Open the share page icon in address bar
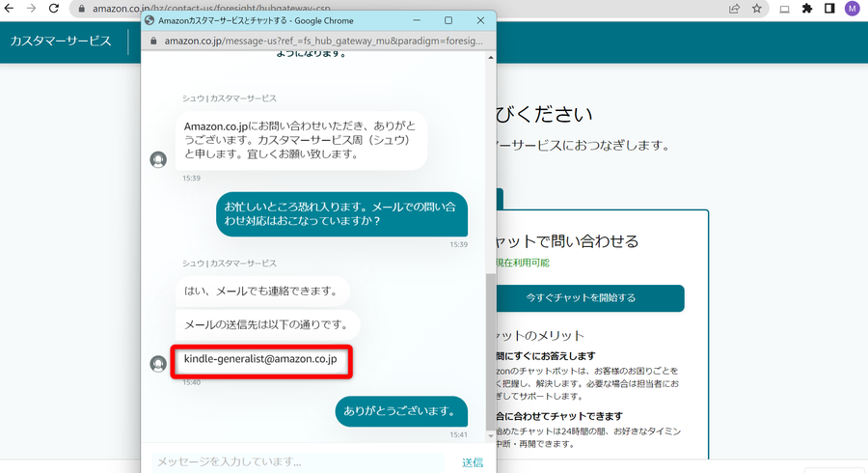Image resolution: width=868 pixels, height=473 pixels. (734, 9)
